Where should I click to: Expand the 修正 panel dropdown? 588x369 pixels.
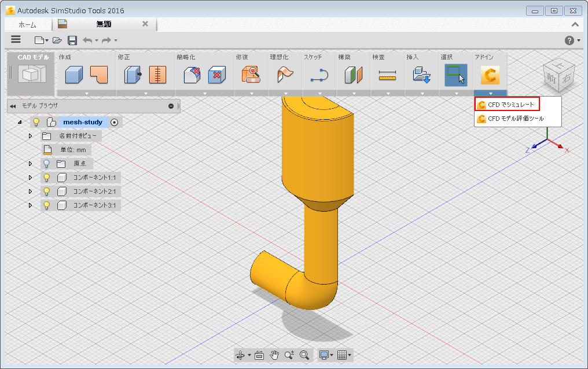click(x=145, y=93)
